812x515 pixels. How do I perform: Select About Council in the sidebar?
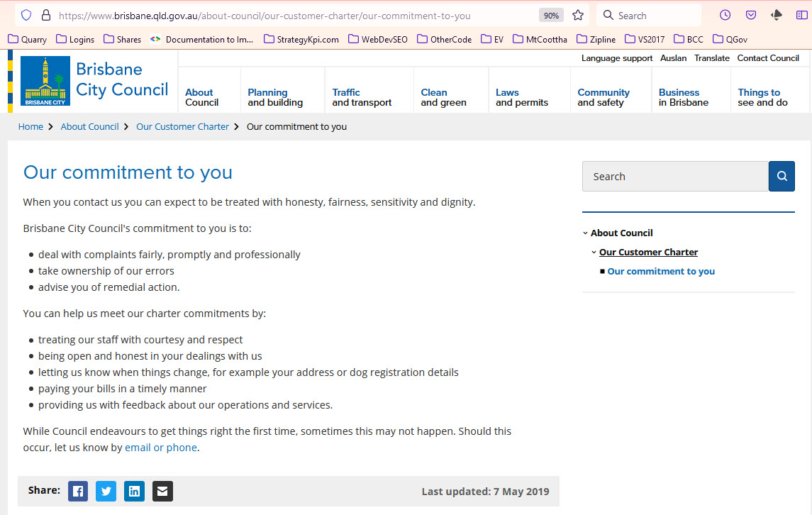click(x=621, y=233)
